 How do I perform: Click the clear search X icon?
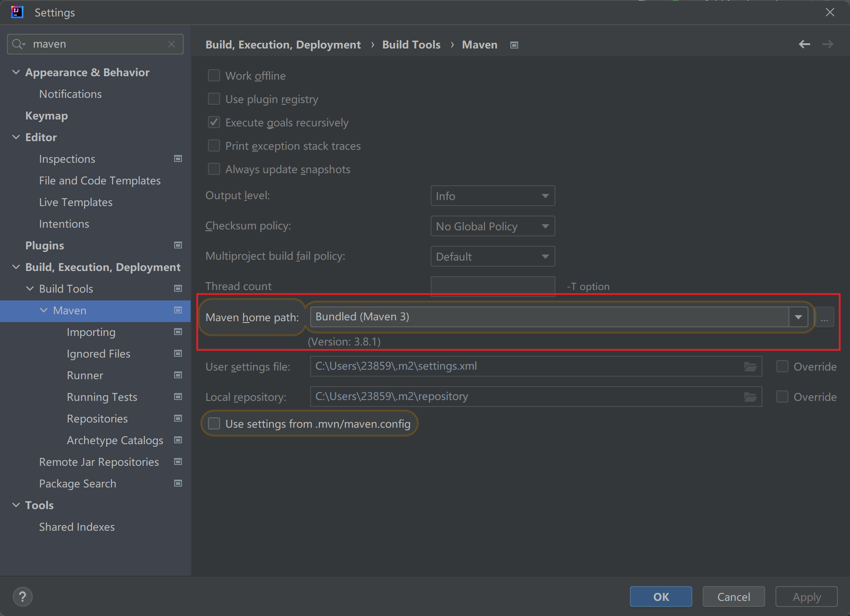tap(172, 44)
